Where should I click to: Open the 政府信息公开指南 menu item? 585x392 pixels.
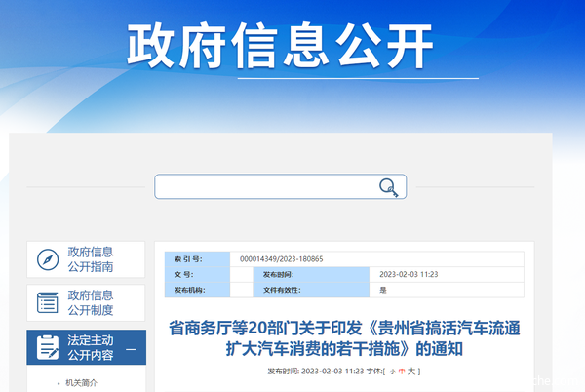pyautogui.click(x=91, y=259)
